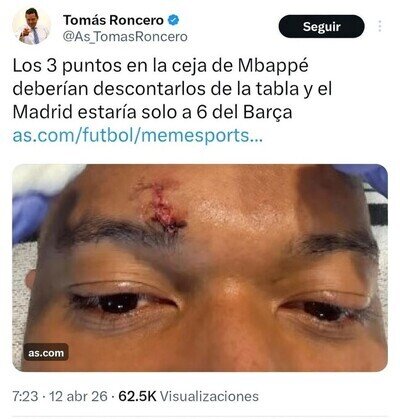Open the @As_TomasRoncero handle link

coord(125,37)
